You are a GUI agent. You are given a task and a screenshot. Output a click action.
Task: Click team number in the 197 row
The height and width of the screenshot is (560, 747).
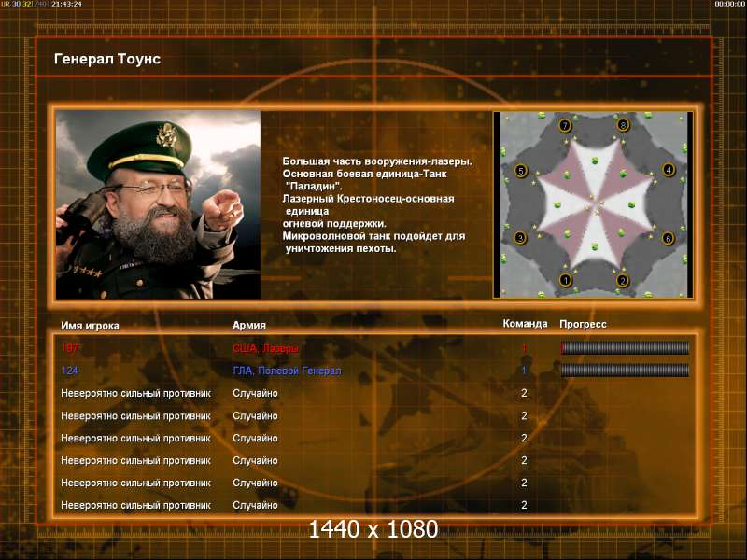tap(524, 348)
